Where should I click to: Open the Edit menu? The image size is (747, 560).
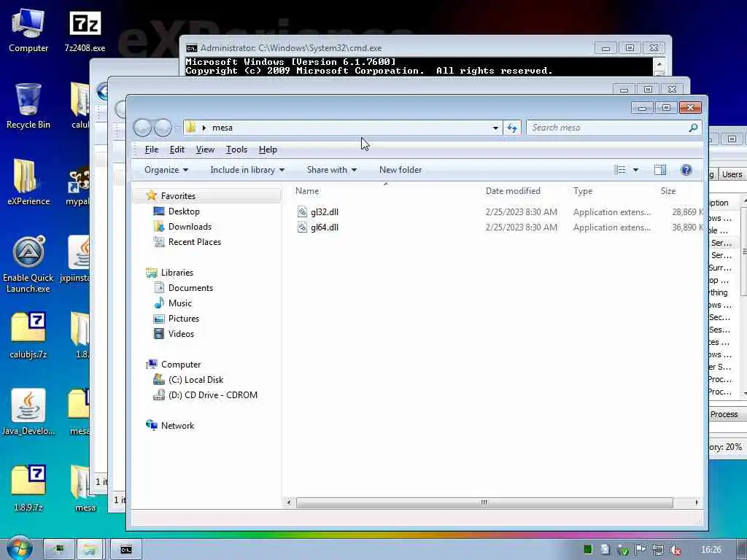point(177,149)
